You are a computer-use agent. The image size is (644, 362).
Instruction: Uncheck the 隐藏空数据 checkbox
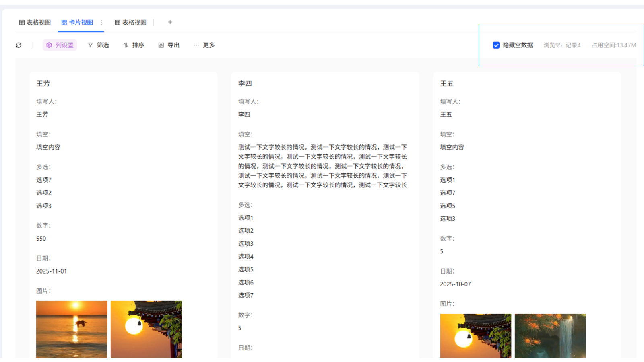click(495, 45)
